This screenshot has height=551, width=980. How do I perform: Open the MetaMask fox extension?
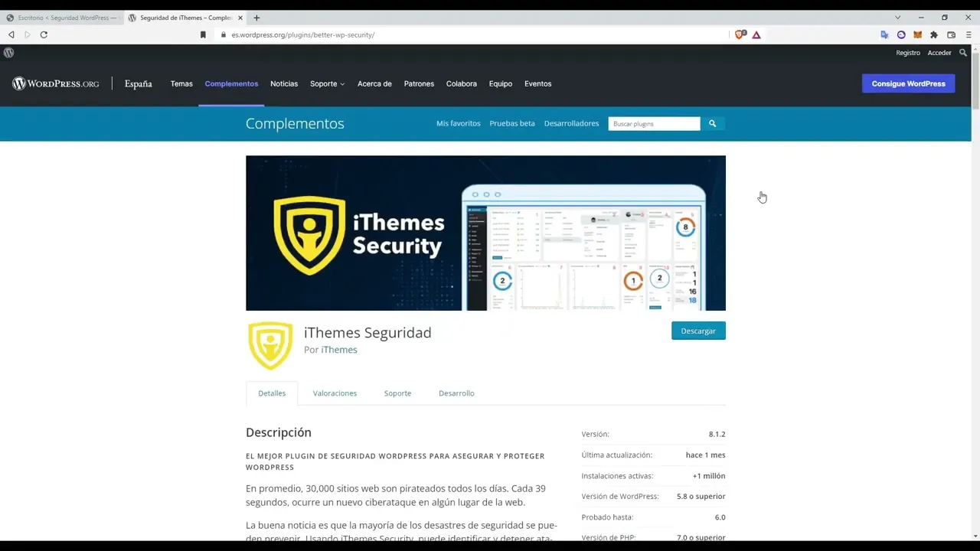pyautogui.click(x=917, y=34)
